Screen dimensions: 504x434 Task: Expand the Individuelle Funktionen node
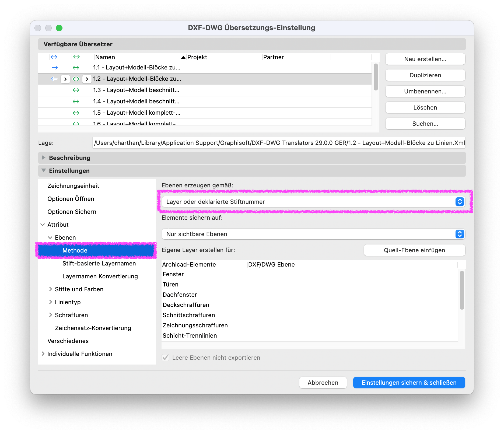coord(43,354)
